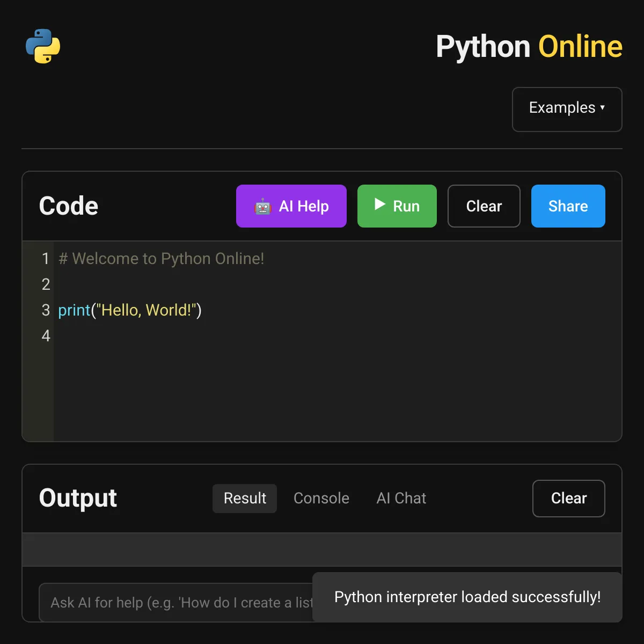
Task: Click the AI Help button
Action: (291, 206)
